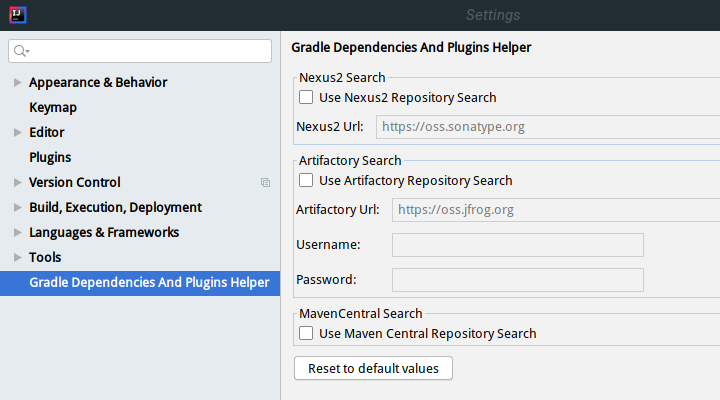Focus the settings search field
This screenshot has height=400, width=720.
tap(140, 51)
